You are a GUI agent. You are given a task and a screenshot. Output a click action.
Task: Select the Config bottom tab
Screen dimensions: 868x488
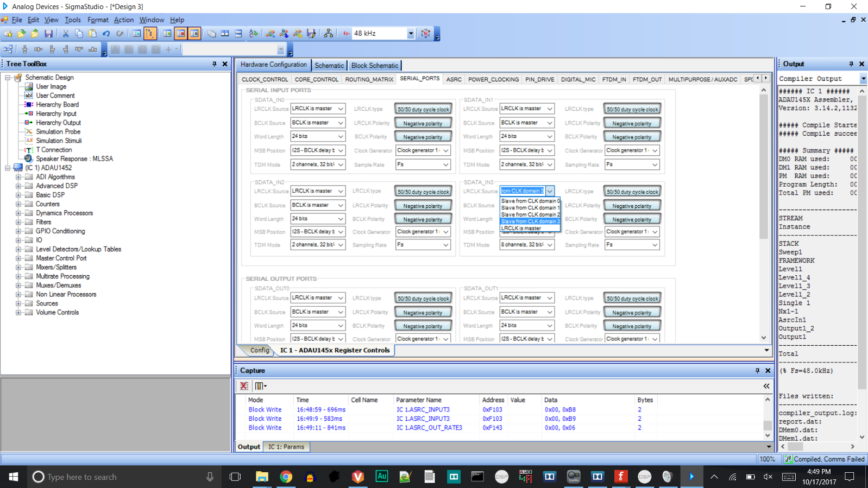coord(260,350)
